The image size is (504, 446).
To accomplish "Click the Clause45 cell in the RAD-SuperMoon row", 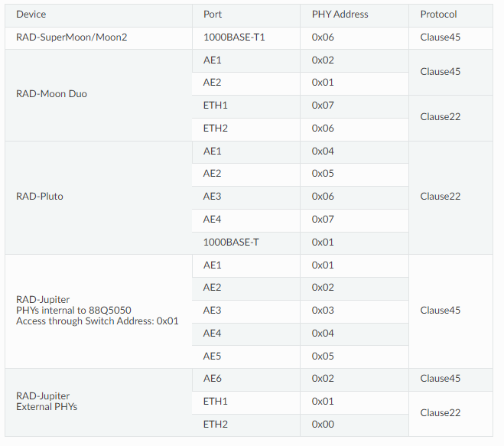I will pyautogui.click(x=441, y=37).
